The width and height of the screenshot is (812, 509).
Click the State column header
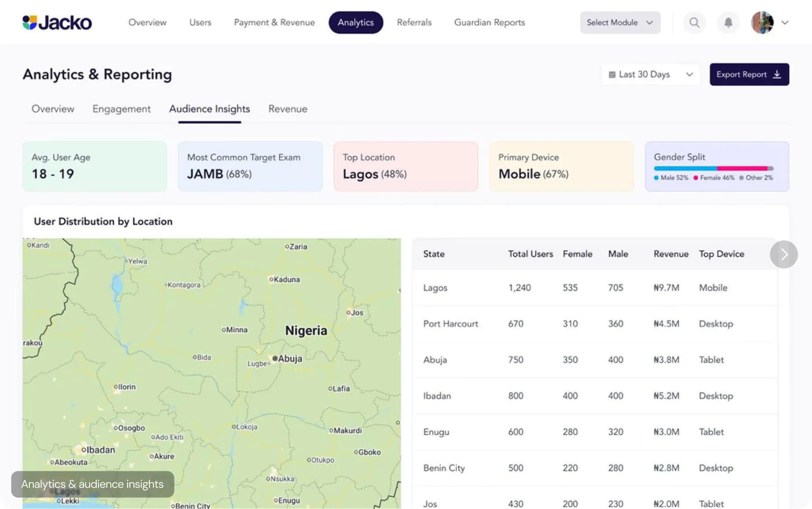click(434, 254)
